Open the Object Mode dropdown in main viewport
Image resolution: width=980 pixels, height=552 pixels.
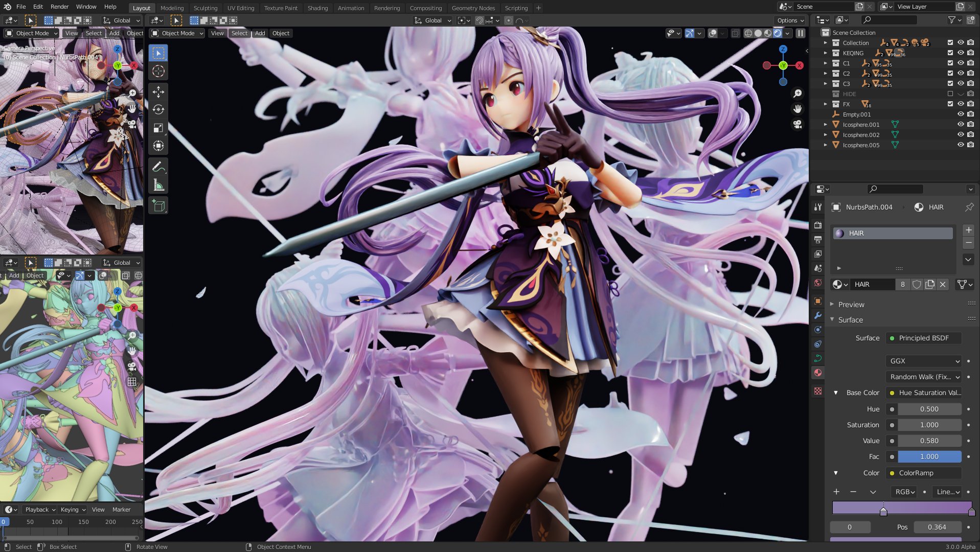click(x=177, y=33)
